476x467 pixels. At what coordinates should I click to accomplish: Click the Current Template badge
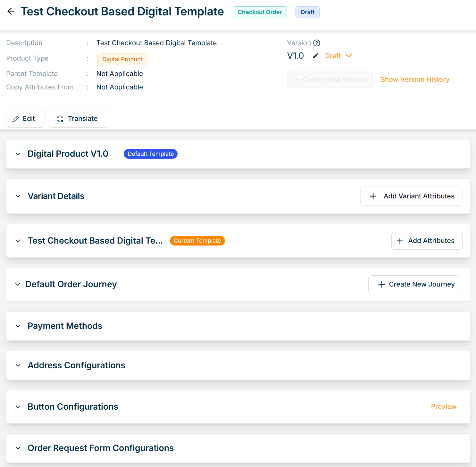tap(197, 241)
